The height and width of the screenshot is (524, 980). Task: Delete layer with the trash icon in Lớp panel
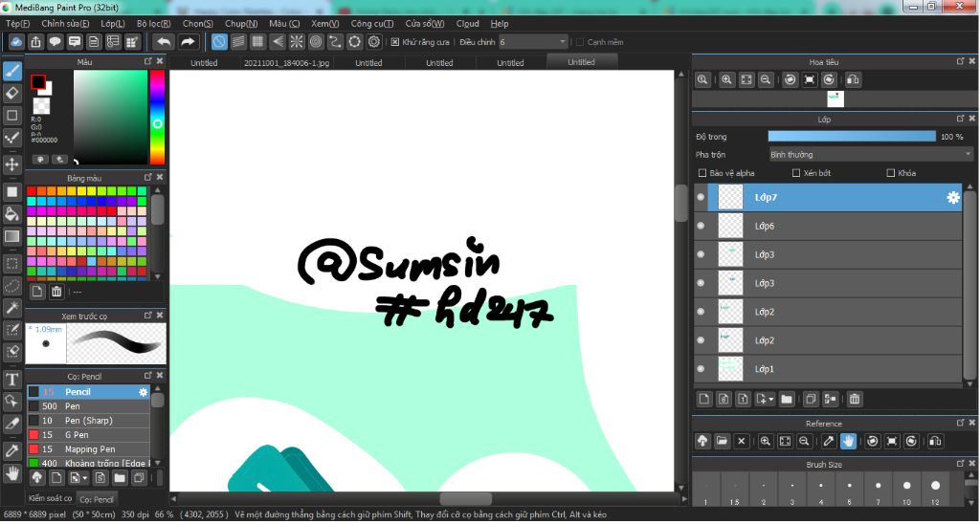point(855,399)
